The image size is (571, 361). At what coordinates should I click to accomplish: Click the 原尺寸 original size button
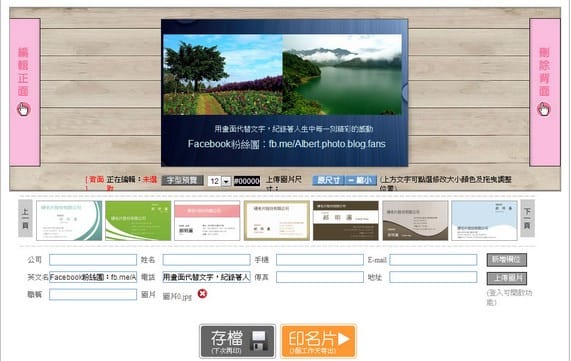coord(328,180)
